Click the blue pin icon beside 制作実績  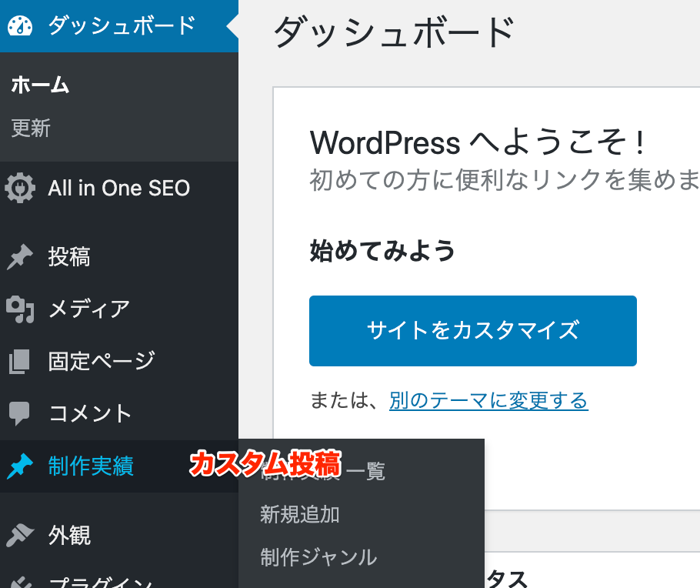tap(19, 466)
